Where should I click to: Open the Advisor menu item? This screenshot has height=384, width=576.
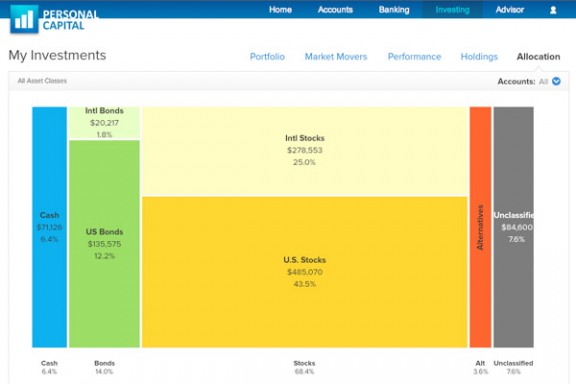(x=510, y=10)
